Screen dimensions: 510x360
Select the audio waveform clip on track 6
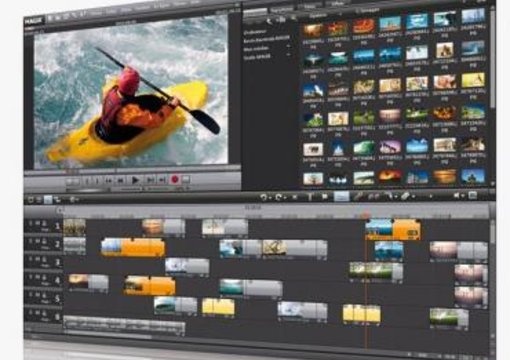(x=124, y=325)
